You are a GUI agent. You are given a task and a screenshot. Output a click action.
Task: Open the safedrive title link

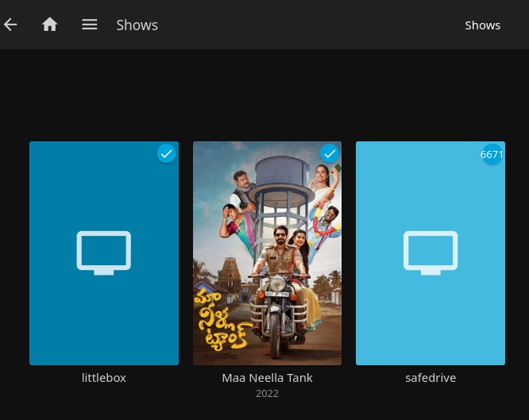click(x=430, y=378)
